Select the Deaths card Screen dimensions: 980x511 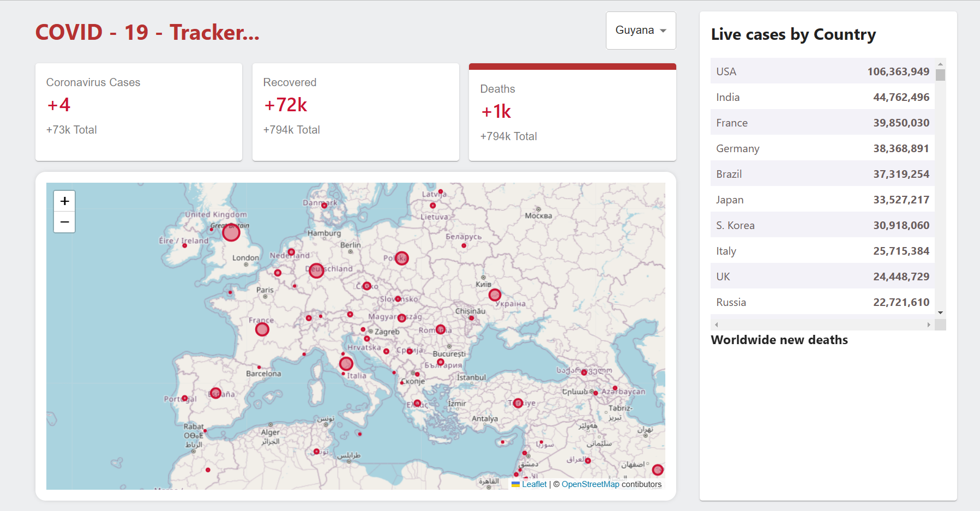pyautogui.click(x=573, y=112)
